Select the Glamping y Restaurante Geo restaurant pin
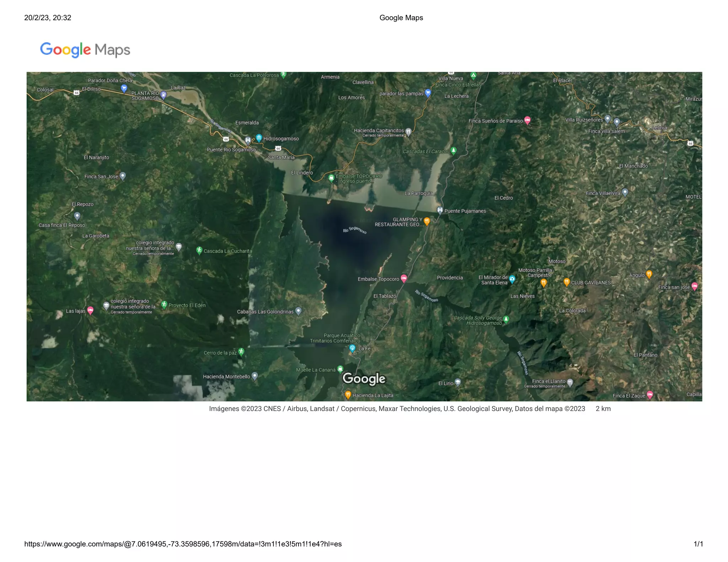The image size is (728, 562). point(427,221)
